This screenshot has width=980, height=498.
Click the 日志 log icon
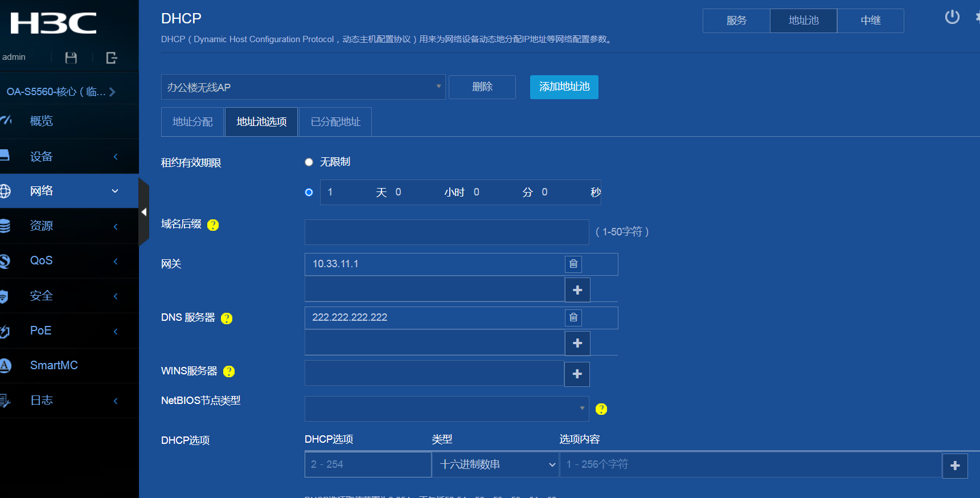(x=5, y=401)
